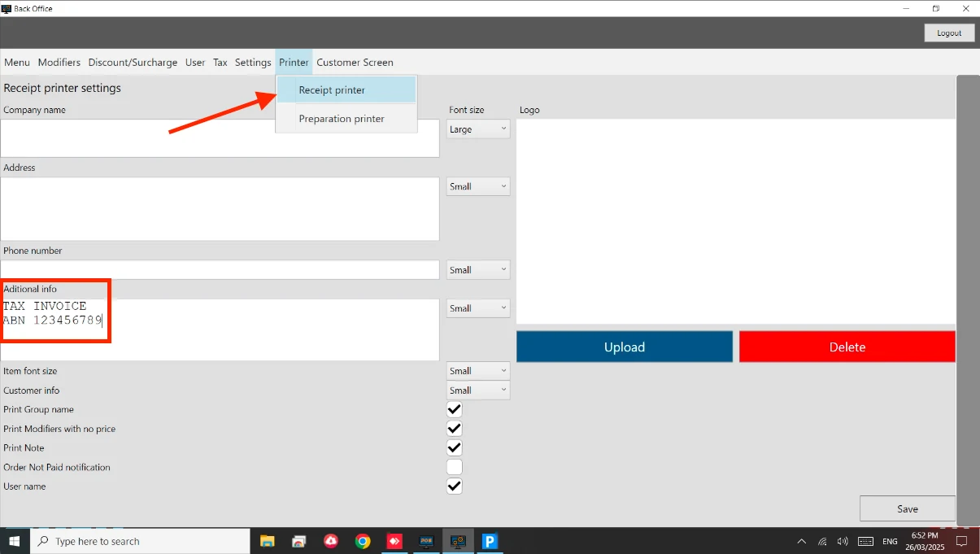980x554 pixels.
Task: Click the taskbar search box
Action: [141, 541]
